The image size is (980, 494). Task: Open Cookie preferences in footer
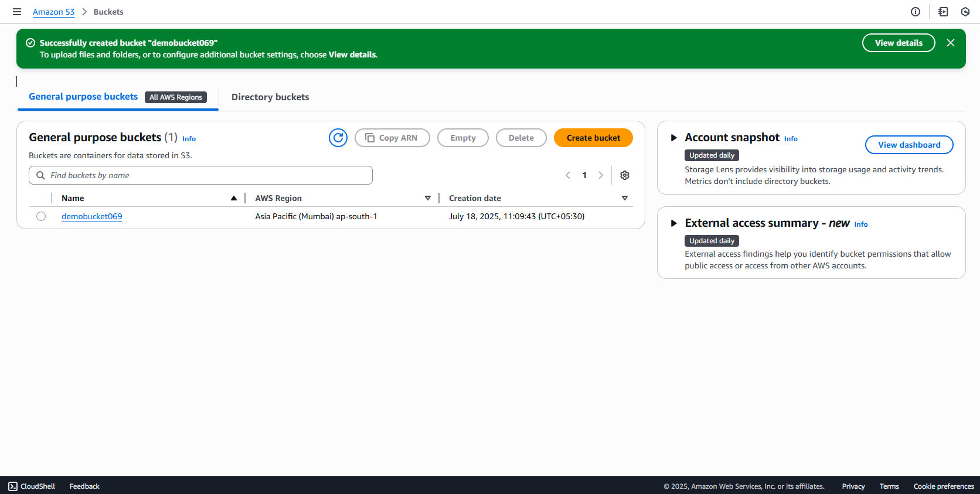tap(944, 486)
